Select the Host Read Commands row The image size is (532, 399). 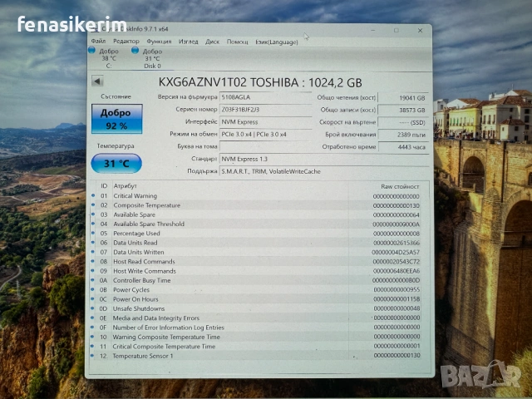point(255,262)
